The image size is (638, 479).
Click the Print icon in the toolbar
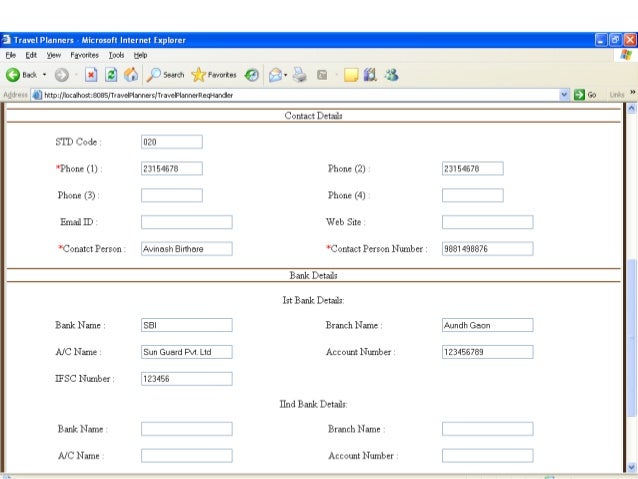[x=299, y=75]
